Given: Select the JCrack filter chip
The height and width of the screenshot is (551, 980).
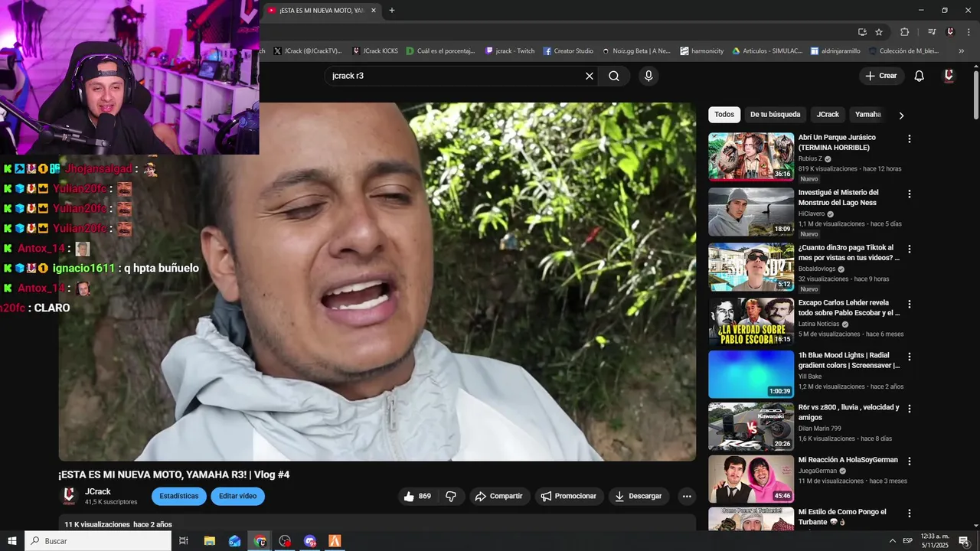Looking at the screenshot, I should coord(828,115).
